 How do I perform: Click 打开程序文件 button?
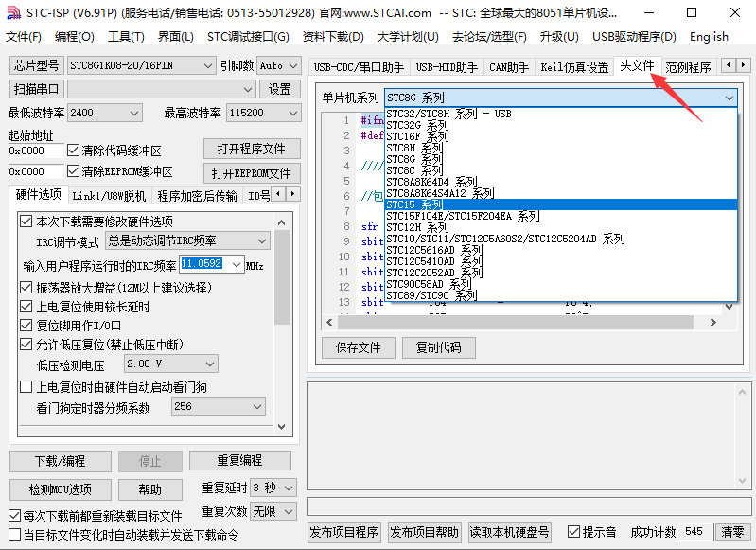[x=251, y=149]
